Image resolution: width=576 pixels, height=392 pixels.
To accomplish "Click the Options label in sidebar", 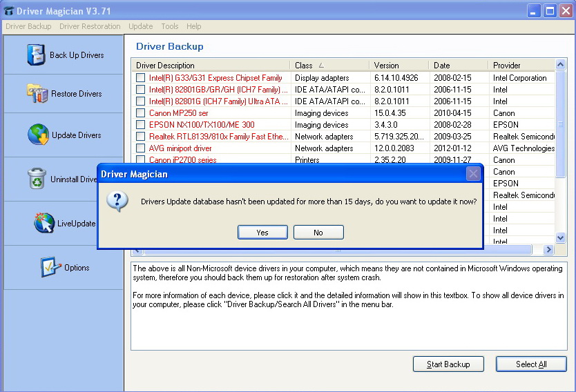I will tap(77, 268).
